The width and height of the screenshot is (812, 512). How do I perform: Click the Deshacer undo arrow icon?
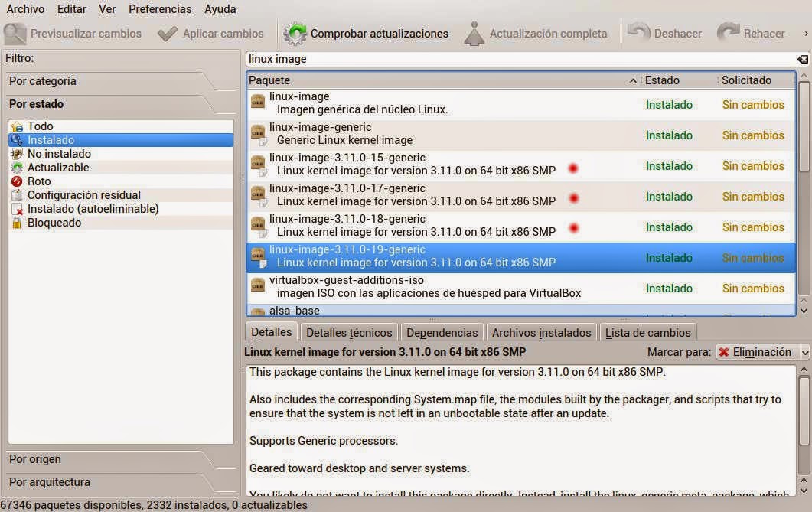point(638,31)
